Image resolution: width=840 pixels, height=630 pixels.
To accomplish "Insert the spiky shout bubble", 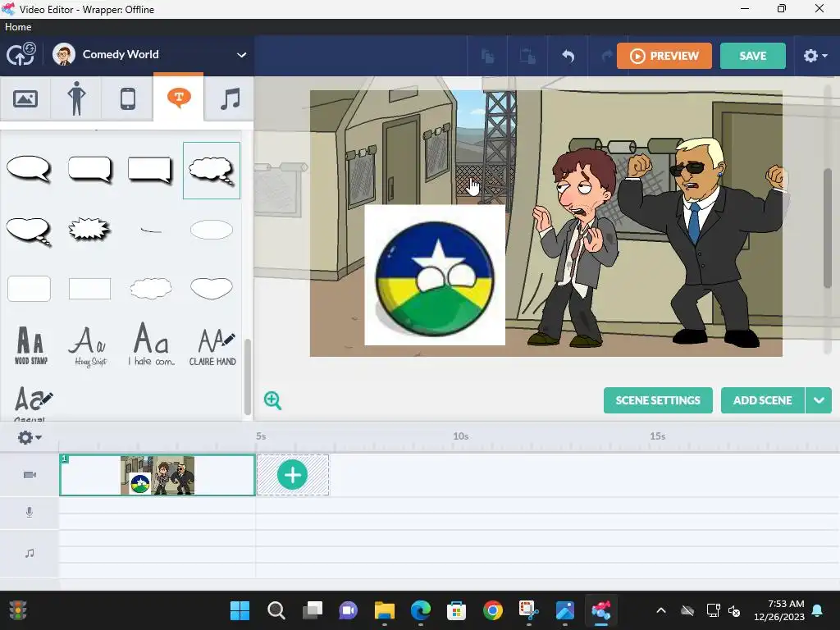I will coord(90,231).
